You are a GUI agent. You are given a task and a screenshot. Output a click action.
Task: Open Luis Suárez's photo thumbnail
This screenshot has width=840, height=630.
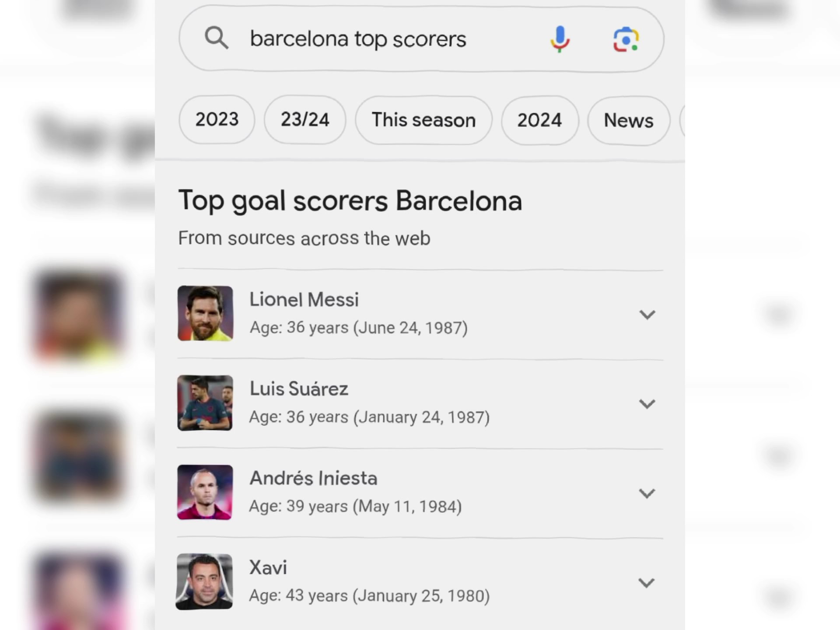pos(205,403)
